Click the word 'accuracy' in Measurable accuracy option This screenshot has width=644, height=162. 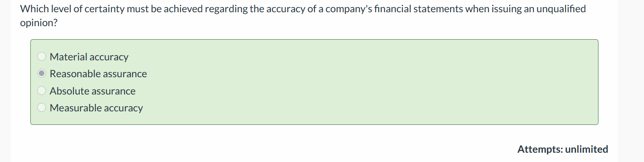124,108
